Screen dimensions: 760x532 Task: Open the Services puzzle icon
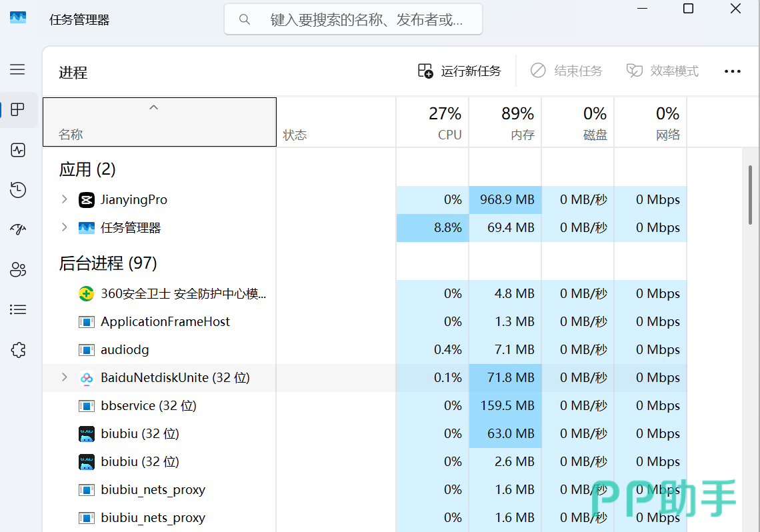click(18, 350)
